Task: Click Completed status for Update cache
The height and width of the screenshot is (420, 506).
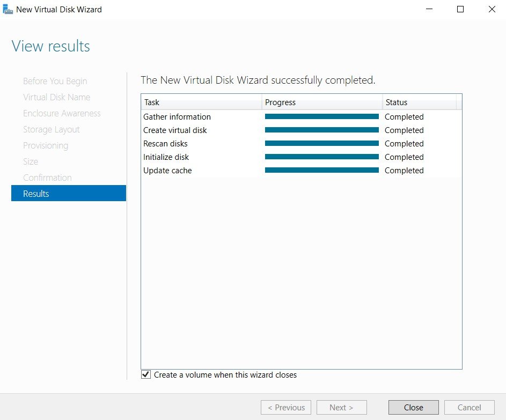Action: [404, 171]
